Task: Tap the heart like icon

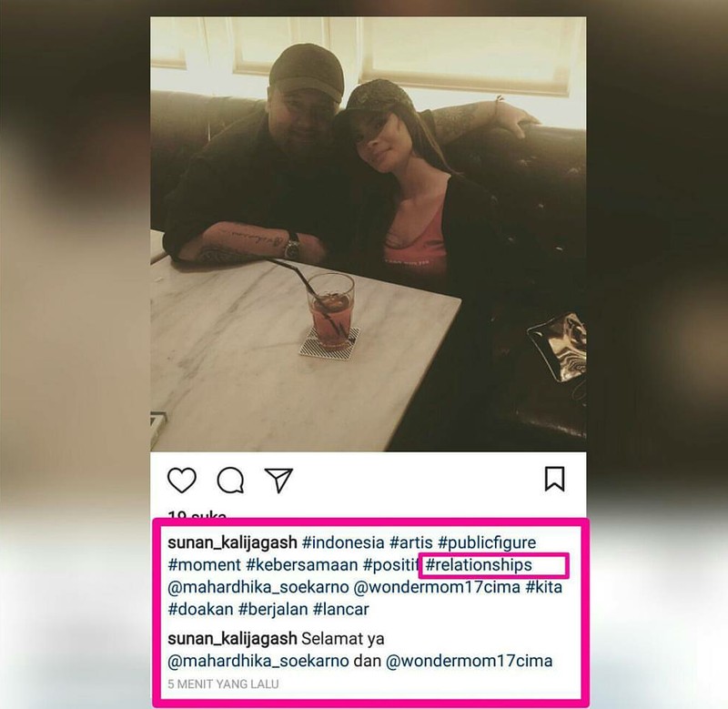Action: (x=181, y=480)
